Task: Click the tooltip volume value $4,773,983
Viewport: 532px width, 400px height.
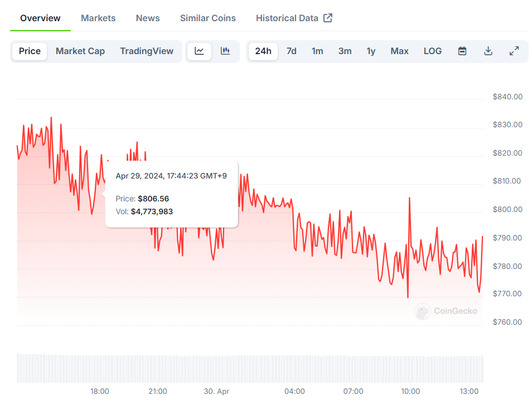Action: 152,211
